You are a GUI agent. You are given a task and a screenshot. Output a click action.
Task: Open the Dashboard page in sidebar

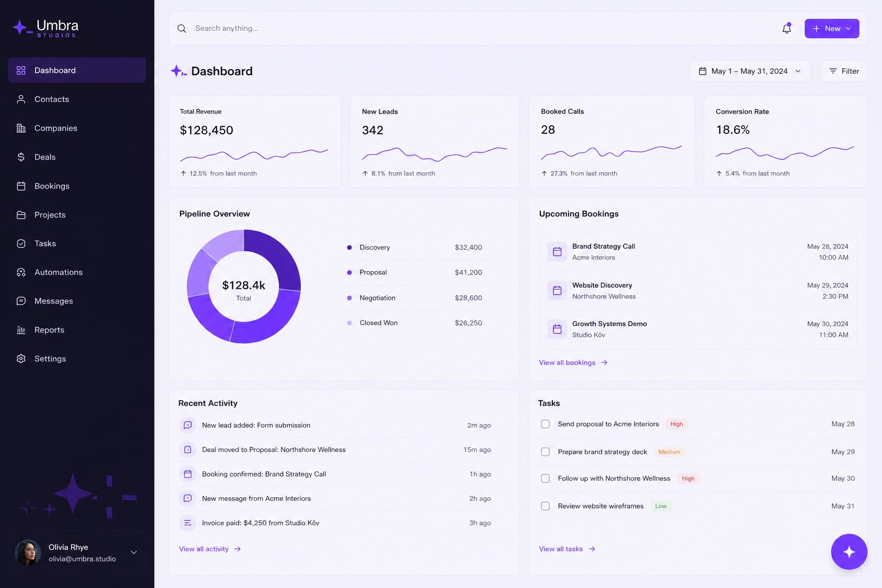pos(77,70)
